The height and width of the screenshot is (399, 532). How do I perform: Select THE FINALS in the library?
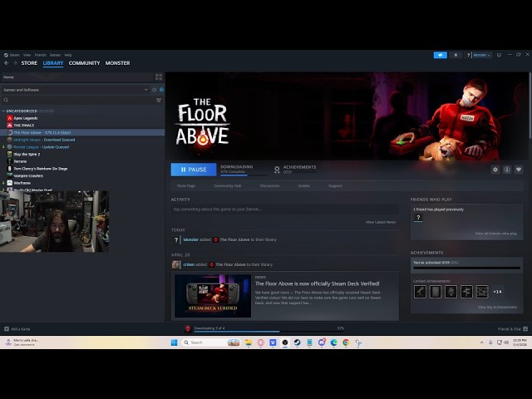pos(24,126)
